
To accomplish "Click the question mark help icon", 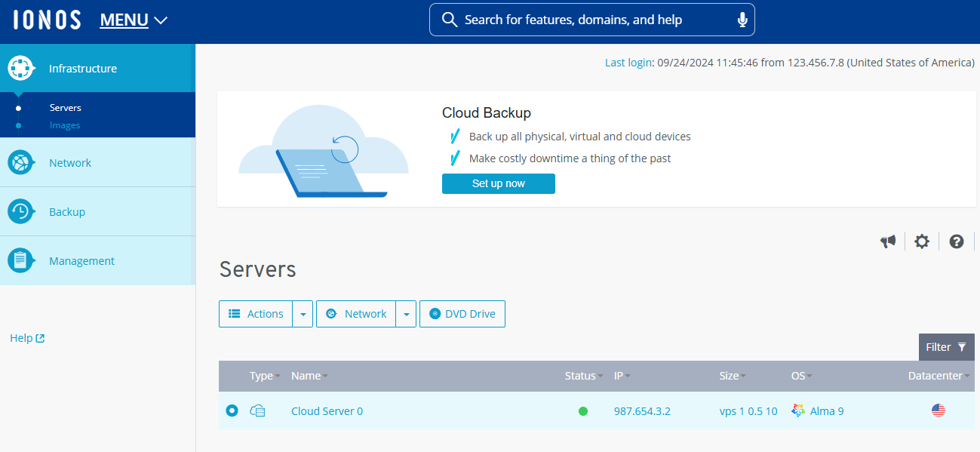I will 957,241.
